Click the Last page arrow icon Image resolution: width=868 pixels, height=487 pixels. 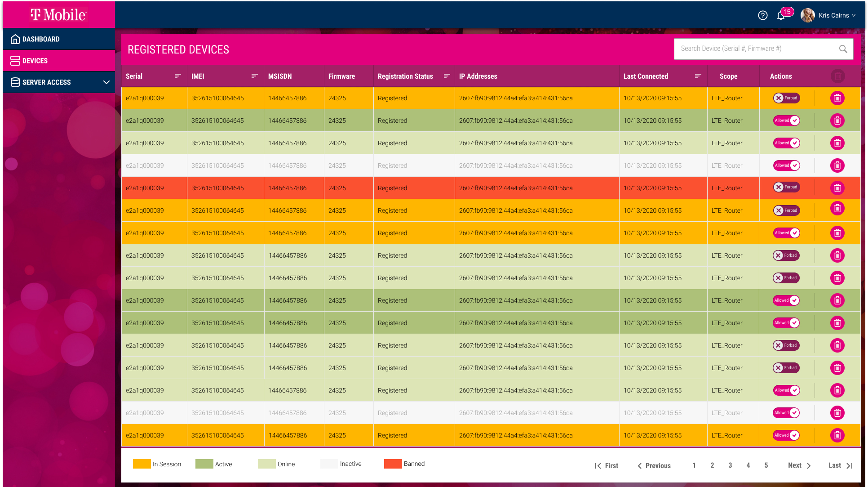tap(849, 466)
